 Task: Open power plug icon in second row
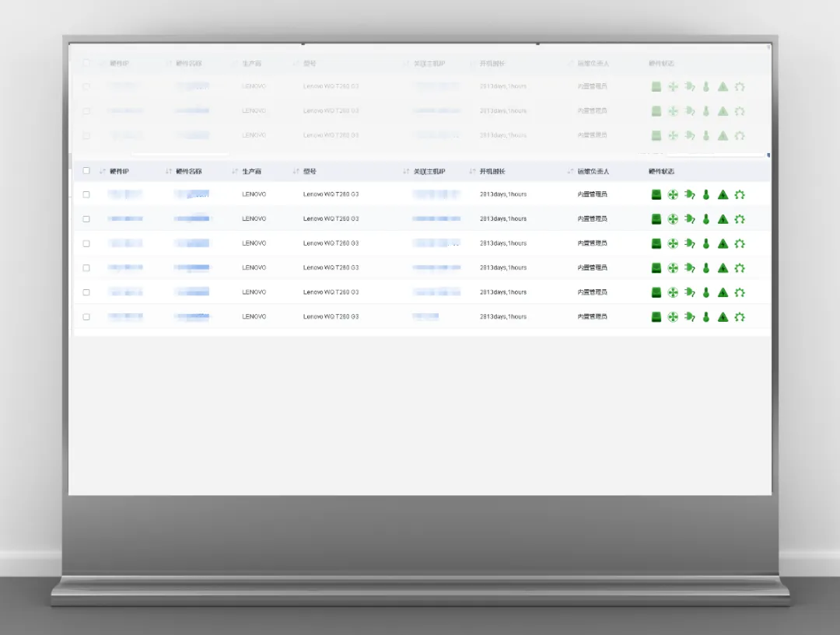point(689,219)
